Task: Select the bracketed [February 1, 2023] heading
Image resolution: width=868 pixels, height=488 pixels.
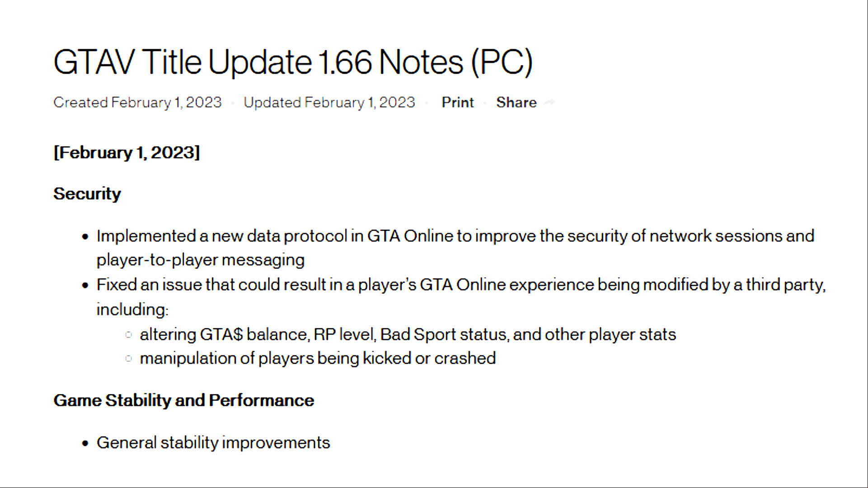Action: (x=127, y=153)
